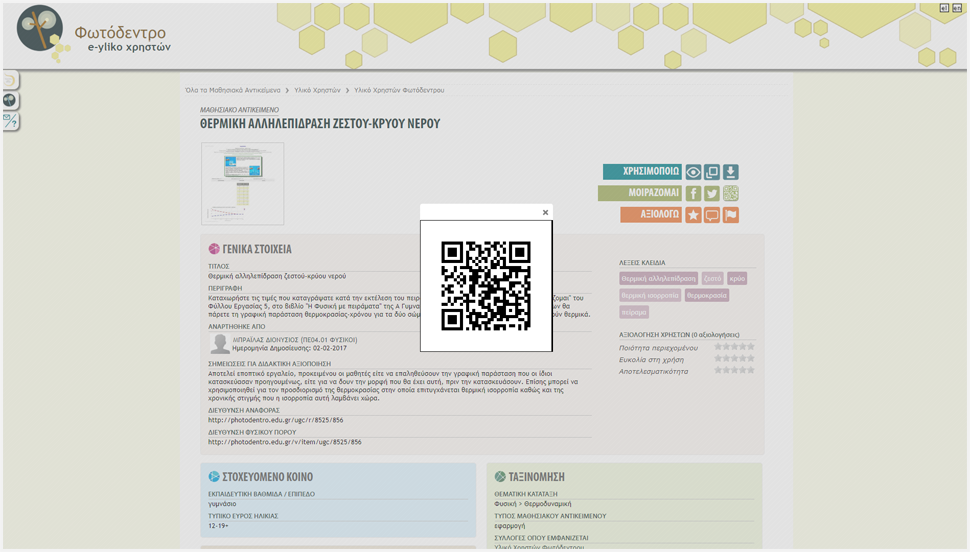Open the copy/embed windows icon
Viewport: 970px width, 552px height.
point(712,172)
